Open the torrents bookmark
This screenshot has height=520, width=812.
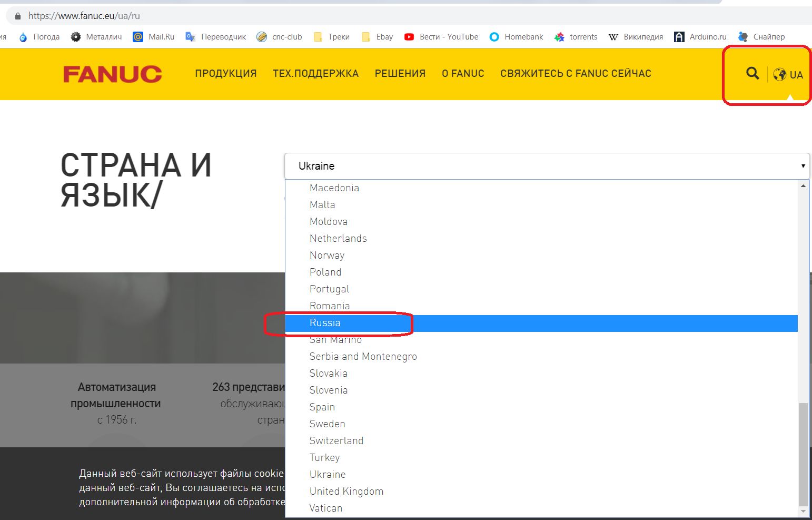[x=576, y=37]
